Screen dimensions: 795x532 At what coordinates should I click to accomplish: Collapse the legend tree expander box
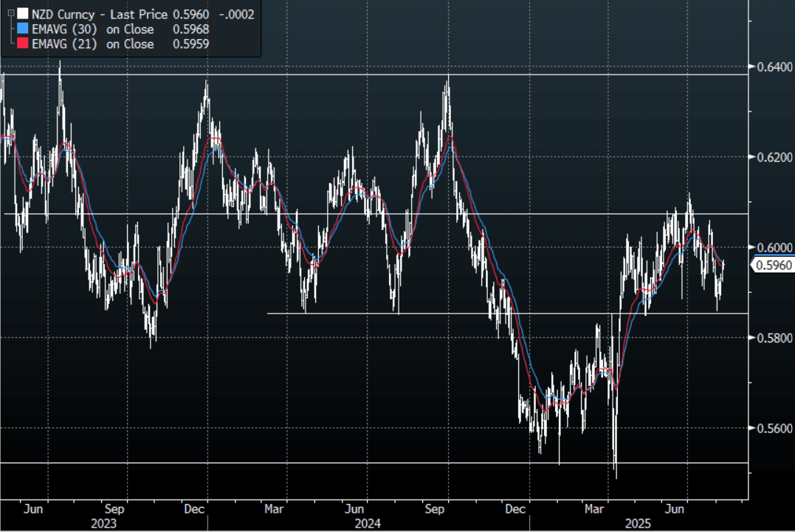[11, 13]
